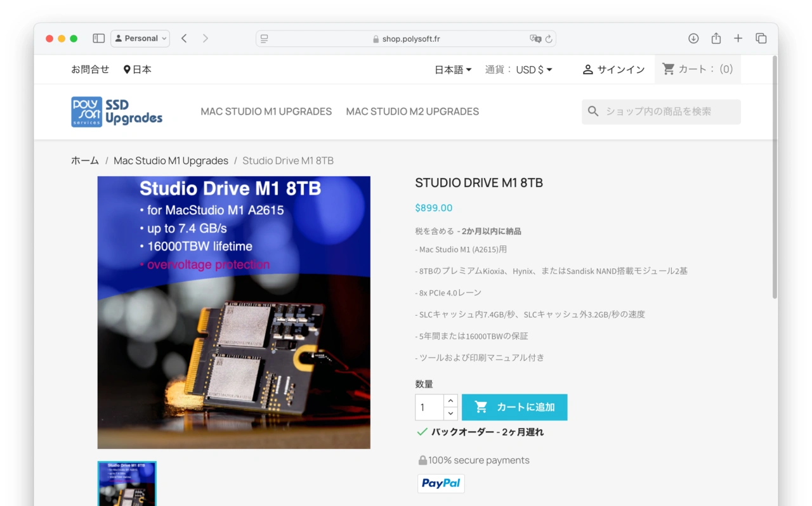812x506 pixels.
Task: Decrease quantity with down stepper arrow
Action: point(450,413)
